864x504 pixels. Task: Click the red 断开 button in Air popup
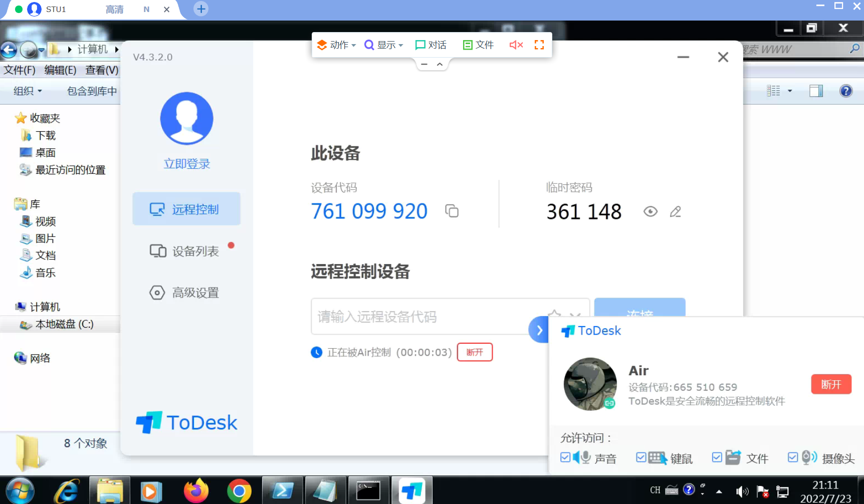click(x=831, y=384)
